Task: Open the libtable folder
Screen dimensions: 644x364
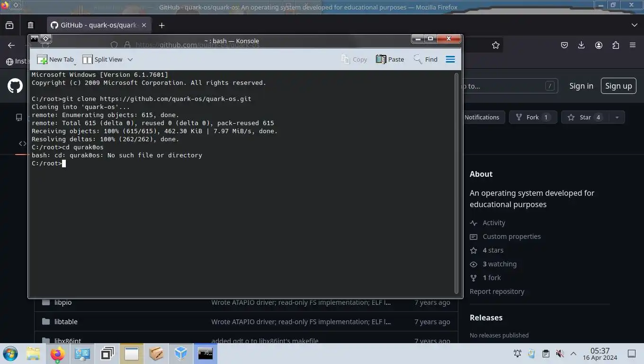Action: [x=66, y=321]
